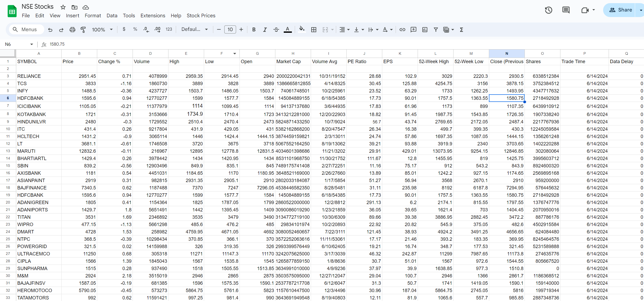Insert a link using the link icon
Screen dimensions: 644x301
tap(402, 29)
